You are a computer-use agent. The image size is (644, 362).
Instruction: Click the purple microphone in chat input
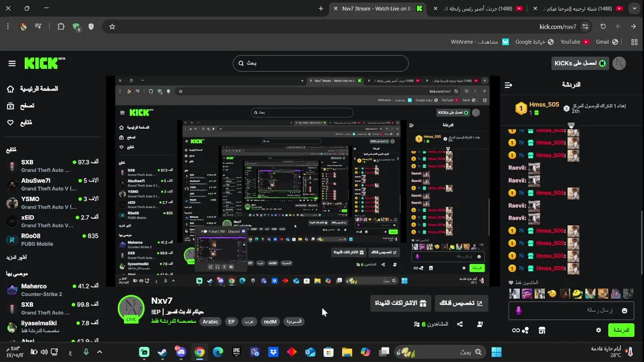pyautogui.click(x=519, y=311)
